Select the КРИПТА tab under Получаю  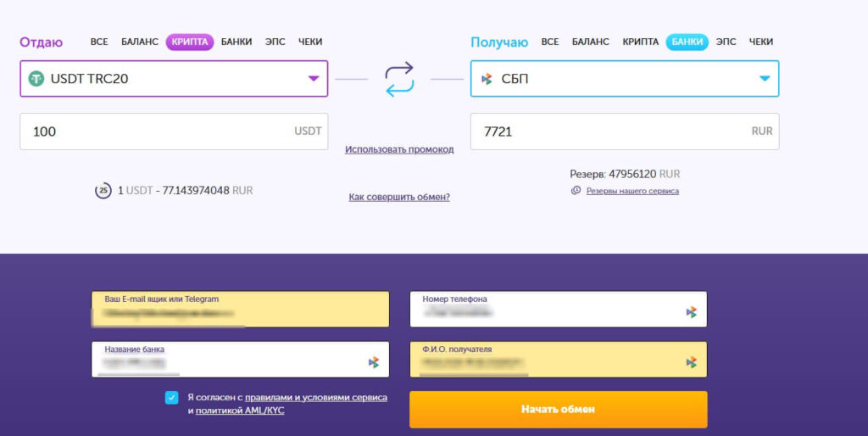tap(640, 42)
